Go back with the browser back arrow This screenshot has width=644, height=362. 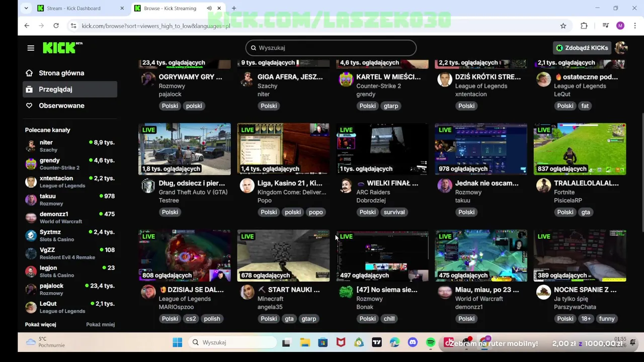point(27,26)
